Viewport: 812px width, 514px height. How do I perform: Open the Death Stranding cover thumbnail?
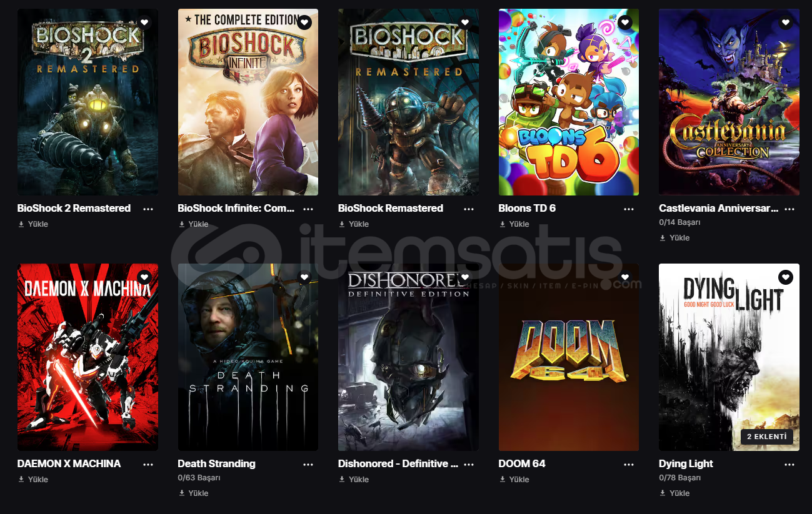(x=248, y=357)
